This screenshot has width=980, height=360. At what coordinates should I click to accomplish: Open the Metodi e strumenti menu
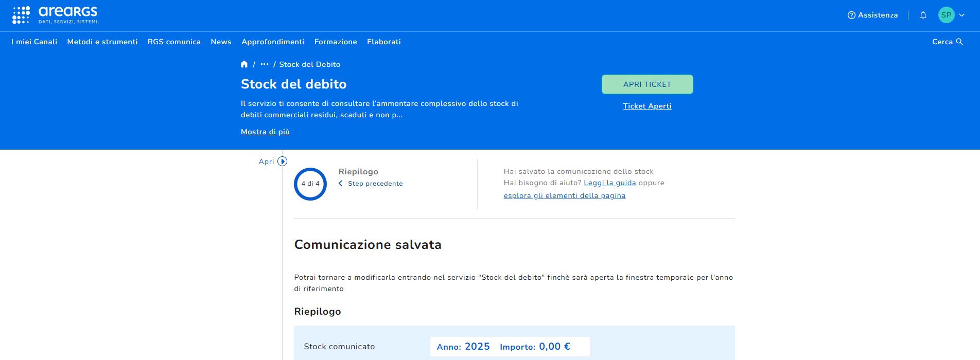[102, 42]
